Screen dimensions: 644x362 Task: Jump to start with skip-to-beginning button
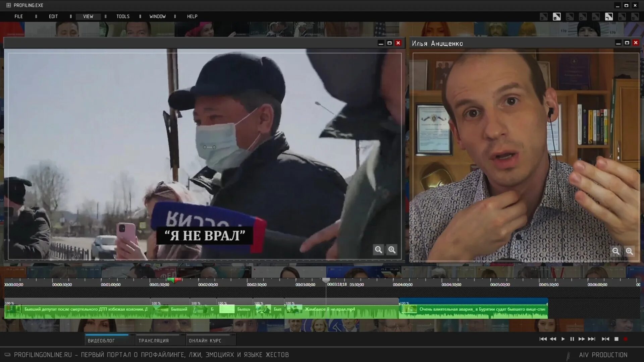(x=543, y=339)
